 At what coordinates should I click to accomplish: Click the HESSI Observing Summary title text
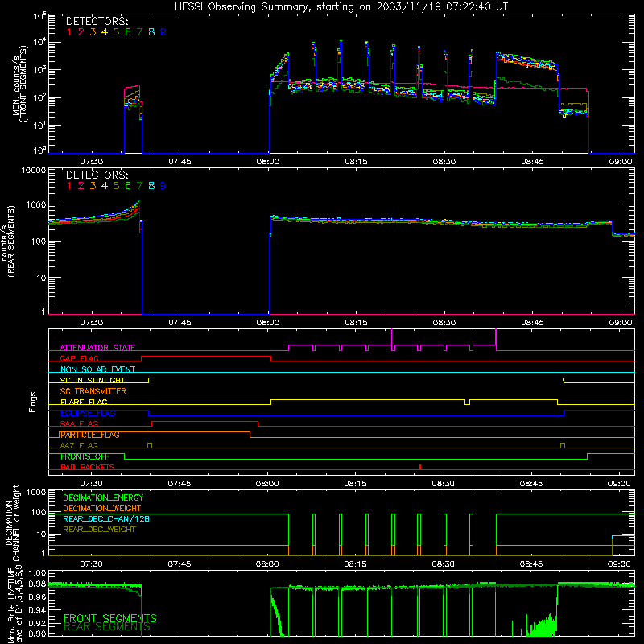pos(341,7)
